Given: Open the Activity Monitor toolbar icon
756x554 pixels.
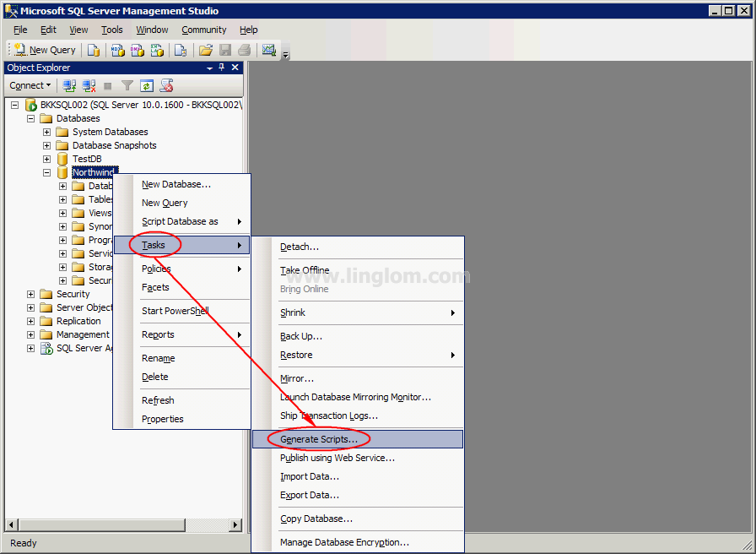Looking at the screenshot, I should pos(269,50).
